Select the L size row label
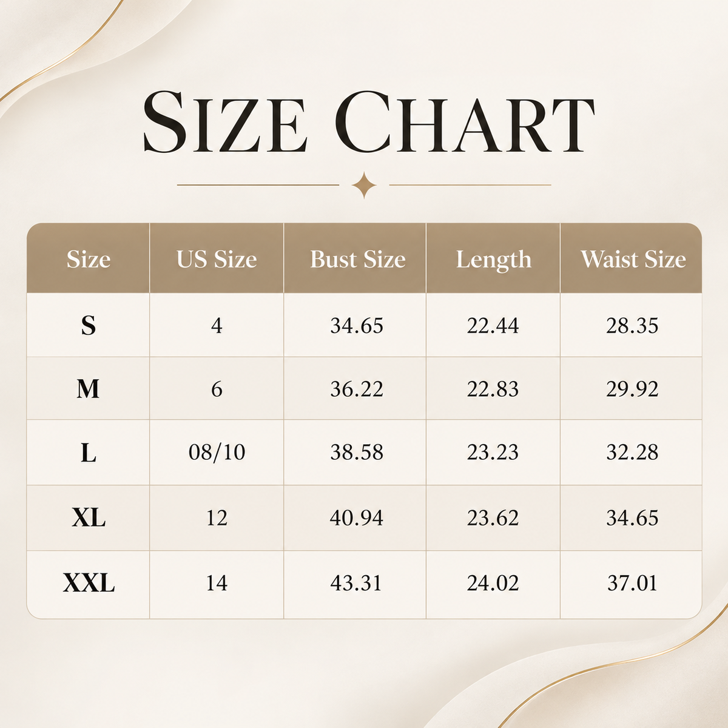Image resolution: width=728 pixels, height=728 pixels. click(x=89, y=452)
